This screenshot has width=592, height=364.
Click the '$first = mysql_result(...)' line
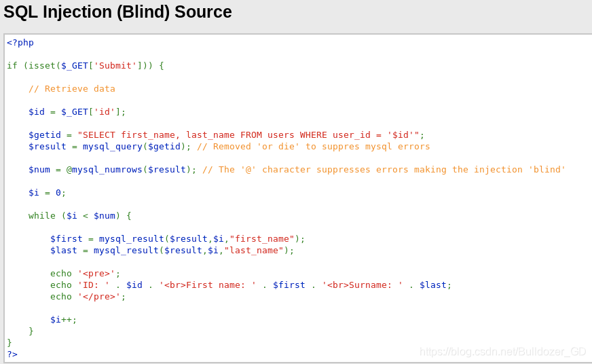[177, 239]
